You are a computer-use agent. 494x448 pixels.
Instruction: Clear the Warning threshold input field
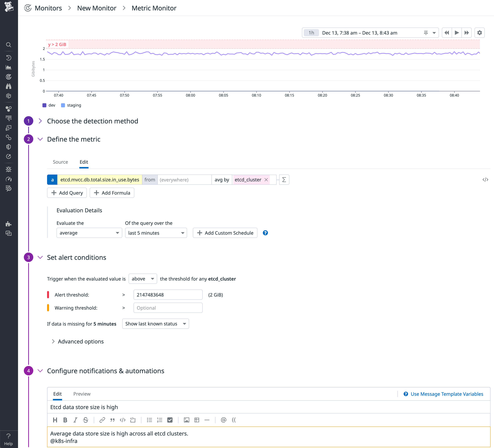click(x=168, y=308)
